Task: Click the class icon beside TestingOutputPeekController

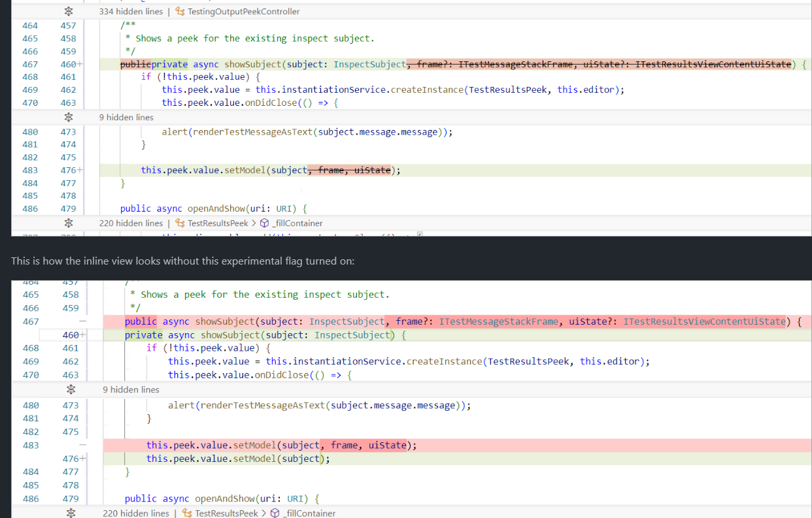Action: point(180,12)
